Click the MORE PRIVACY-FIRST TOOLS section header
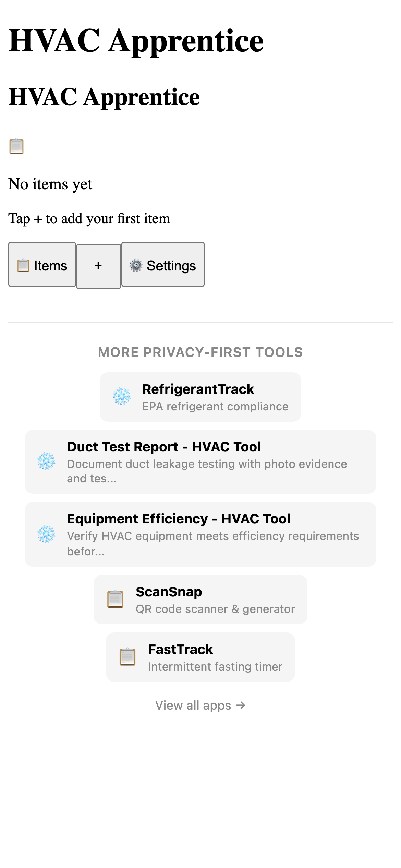 [x=200, y=352]
